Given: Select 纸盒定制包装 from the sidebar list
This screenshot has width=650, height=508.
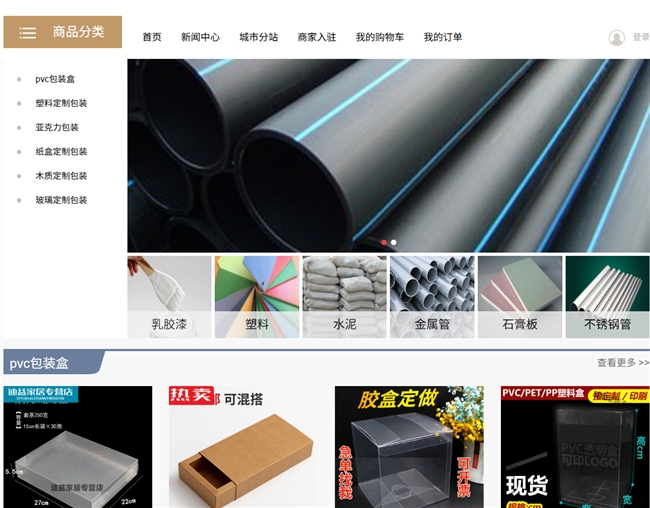Looking at the screenshot, I should point(61,152).
